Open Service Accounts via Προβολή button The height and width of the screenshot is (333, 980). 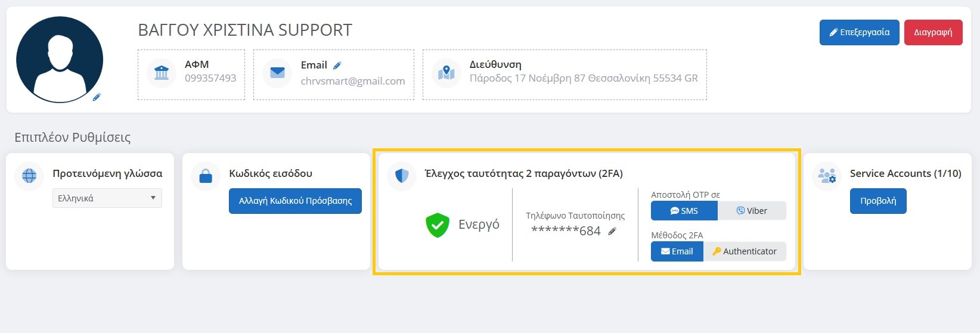(877, 201)
